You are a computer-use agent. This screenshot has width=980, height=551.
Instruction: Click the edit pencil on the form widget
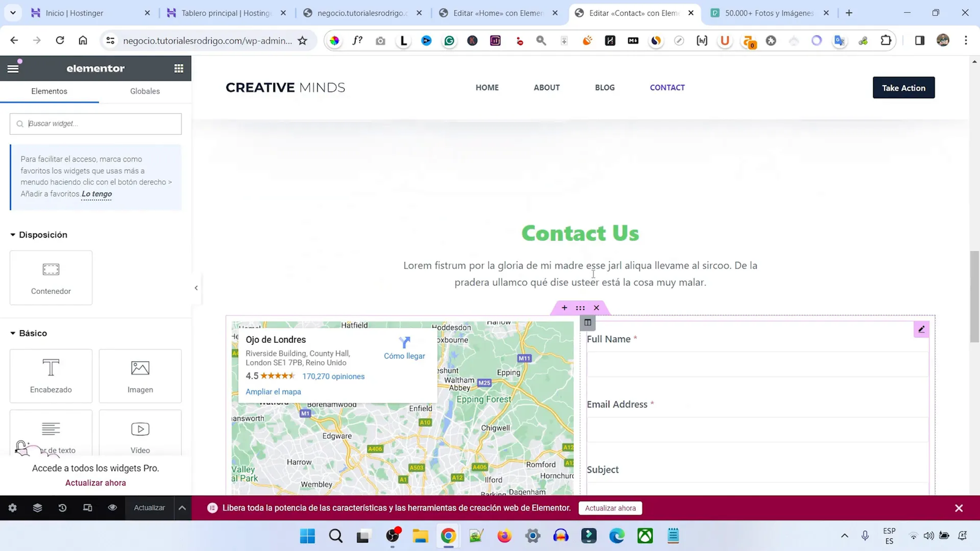[x=921, y=329]
